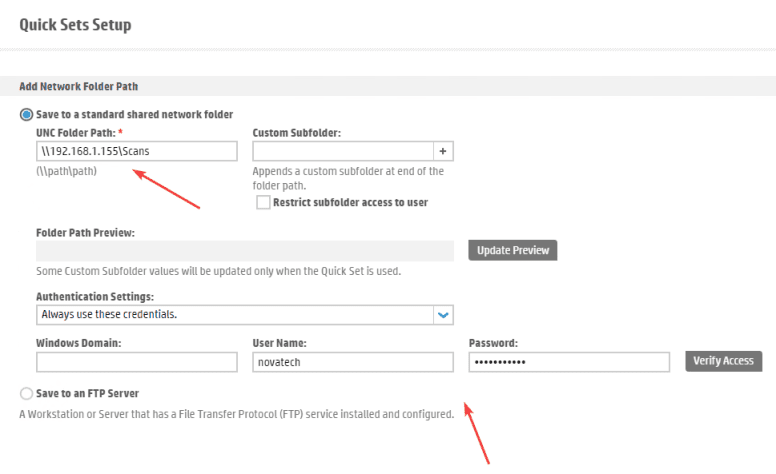The width and height of the screenshot is (776, 474).
Task: Enable the Restrict subfolder access checkbox
Action: tap(263, 202)
